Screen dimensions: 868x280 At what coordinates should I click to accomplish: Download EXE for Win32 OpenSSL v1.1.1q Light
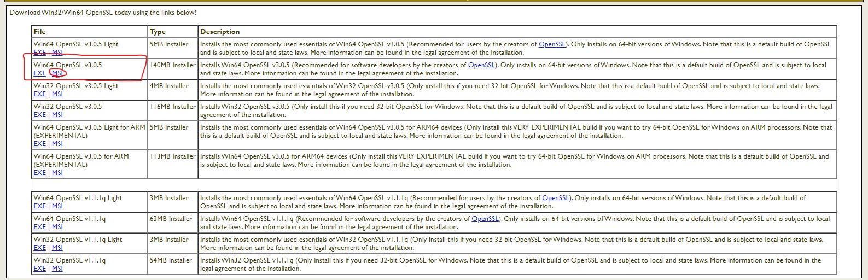[39, 248]
